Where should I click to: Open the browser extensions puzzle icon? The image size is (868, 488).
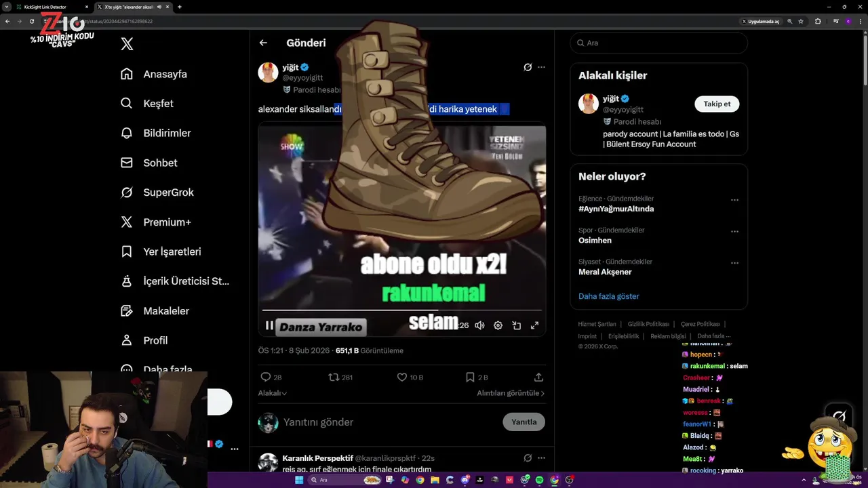click(x=818, y=21)
